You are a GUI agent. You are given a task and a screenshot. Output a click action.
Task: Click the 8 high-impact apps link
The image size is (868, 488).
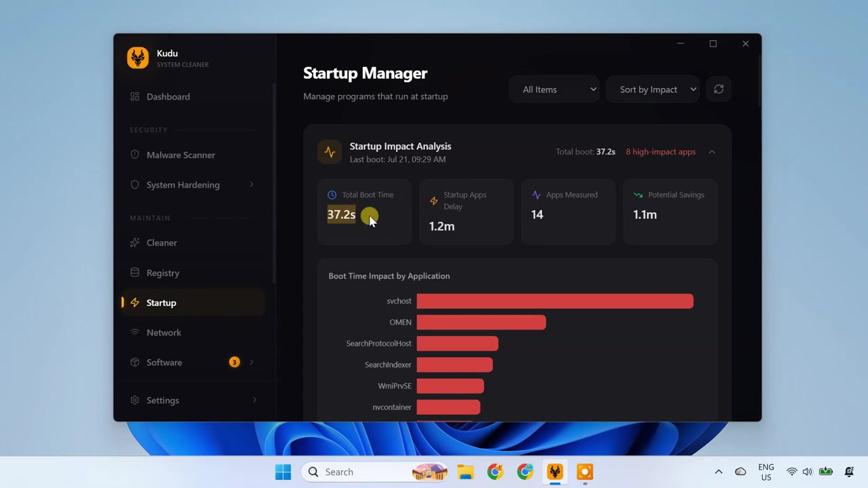pyautogui.click(x=660, y=152)
